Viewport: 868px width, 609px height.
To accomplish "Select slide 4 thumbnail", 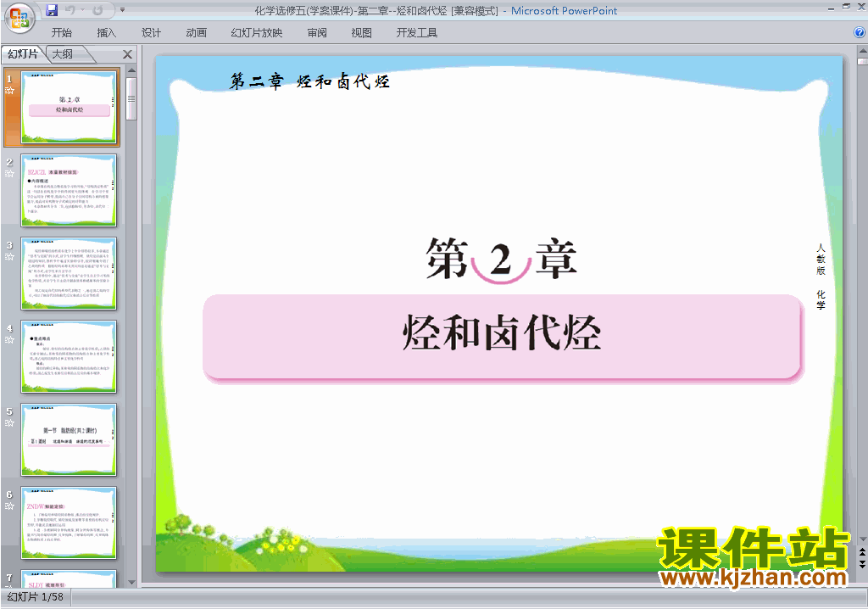I will point(69,356).
